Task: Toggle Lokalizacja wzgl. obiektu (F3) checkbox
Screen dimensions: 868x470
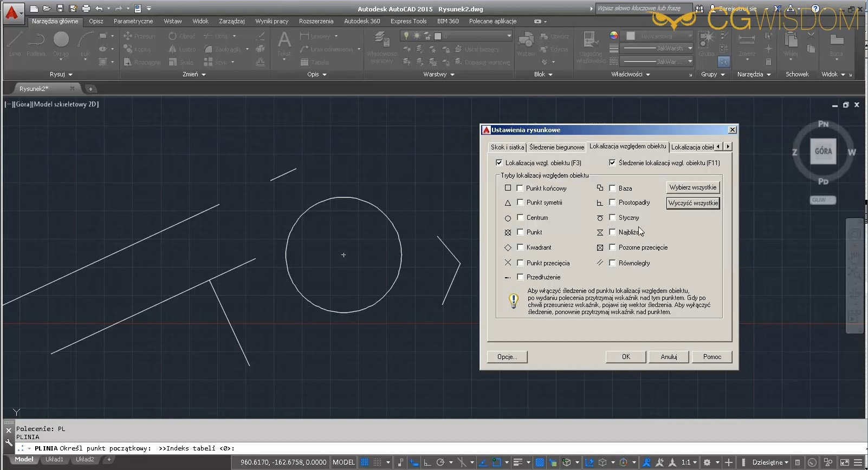Action: 499,162
